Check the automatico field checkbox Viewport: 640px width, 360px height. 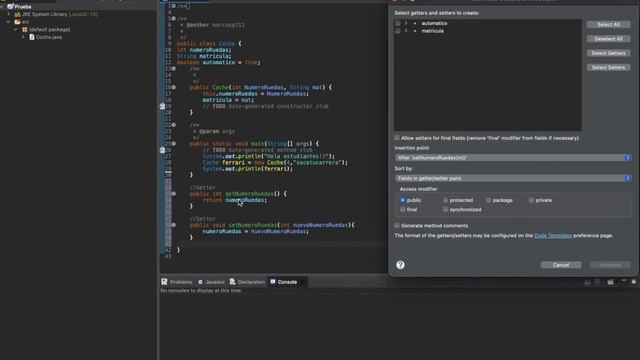(x=398, y=23)
